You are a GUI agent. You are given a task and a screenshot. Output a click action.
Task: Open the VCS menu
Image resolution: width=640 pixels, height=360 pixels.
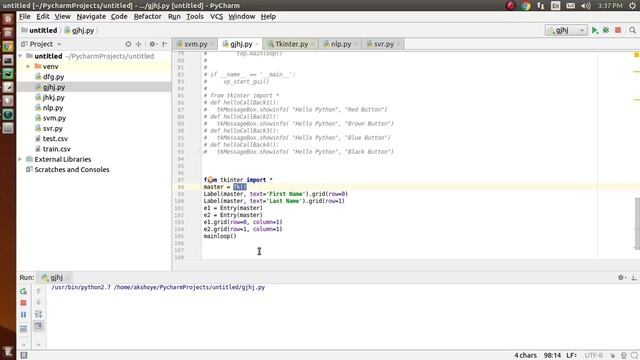216,17
